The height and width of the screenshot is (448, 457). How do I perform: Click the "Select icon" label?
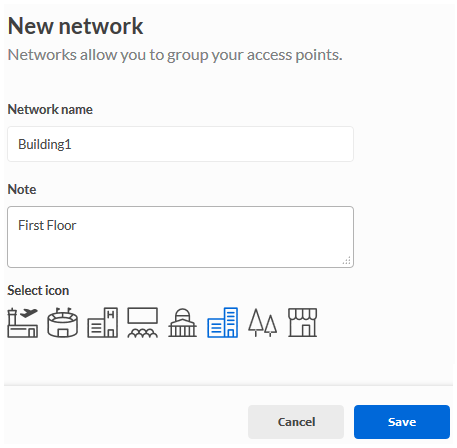click(38, 290)
